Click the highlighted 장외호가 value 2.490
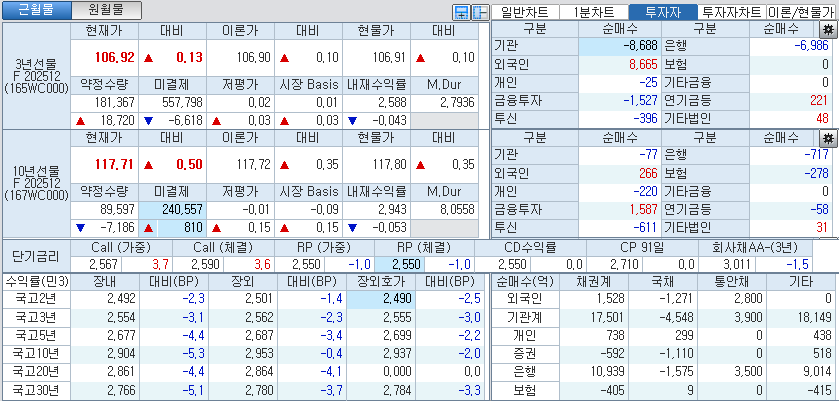The width and height of the screenshot is (839, 401). [x=398, y=299]
